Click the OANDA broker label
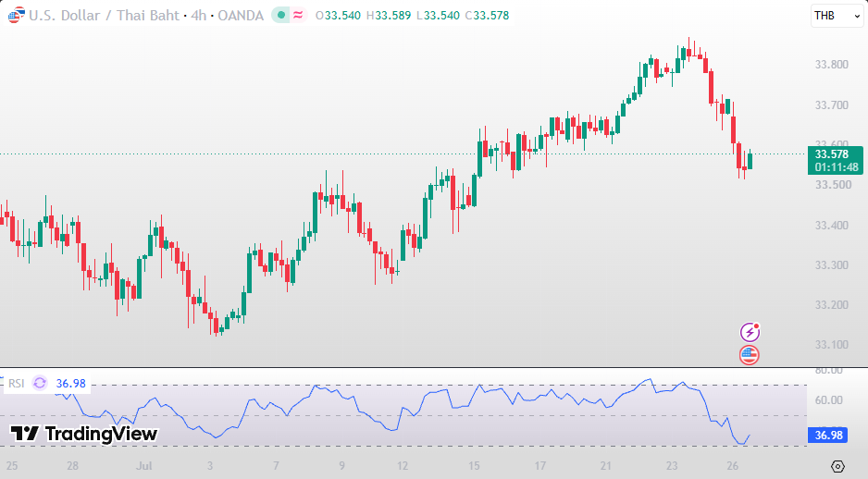Image resolution: width=868 pixels, height=479 pixels. point(241,16)
